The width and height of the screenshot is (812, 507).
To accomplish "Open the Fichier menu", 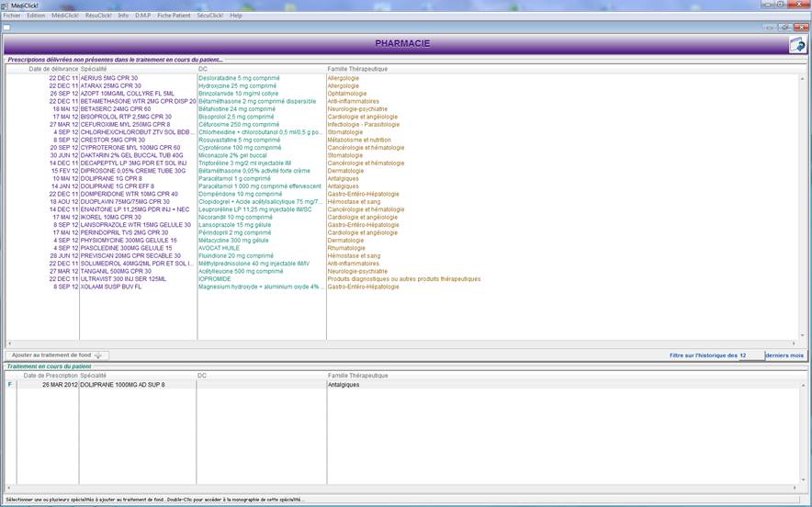I will [x=12, y=16].
